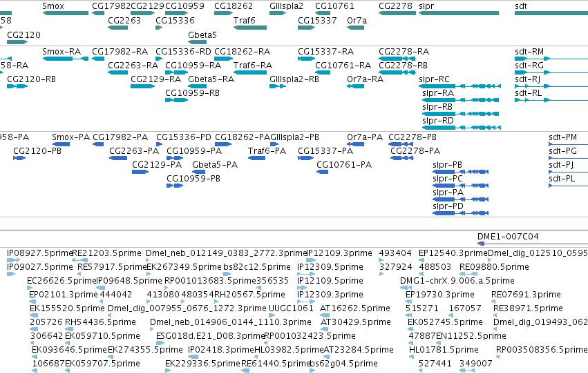588x374 pixels.
Task: Click the CG2278-RB transcript label
Action: click(403, 65)
